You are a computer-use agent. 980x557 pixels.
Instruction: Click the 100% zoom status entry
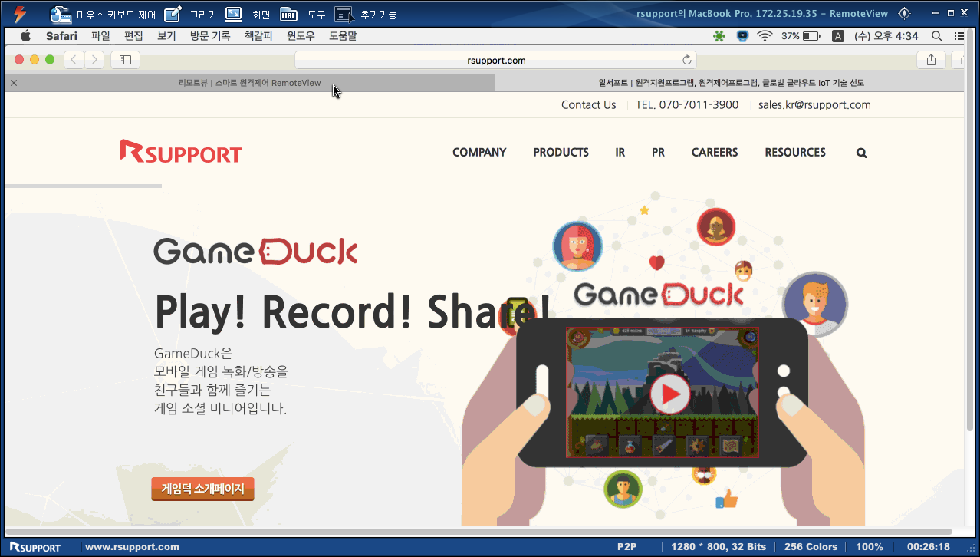[870, 547]
